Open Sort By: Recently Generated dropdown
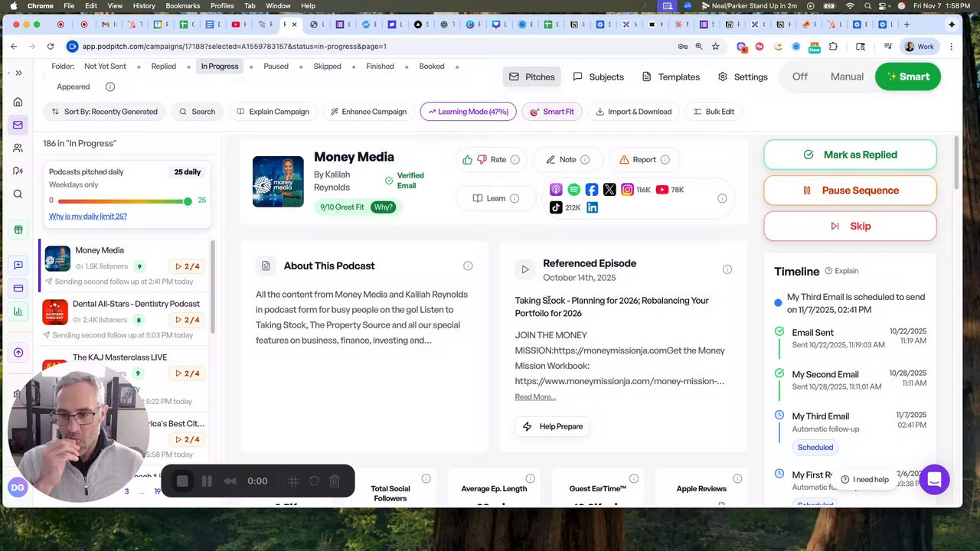 tap(104, 112)
